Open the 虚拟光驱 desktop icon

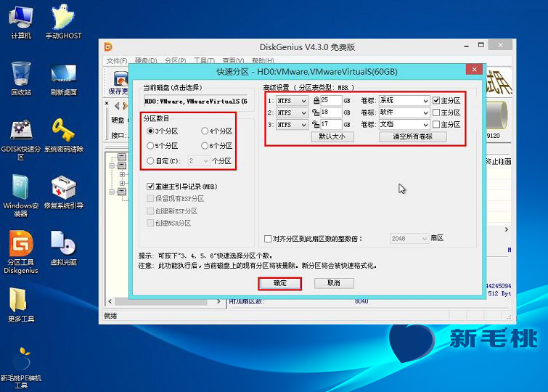pos(63,248)
